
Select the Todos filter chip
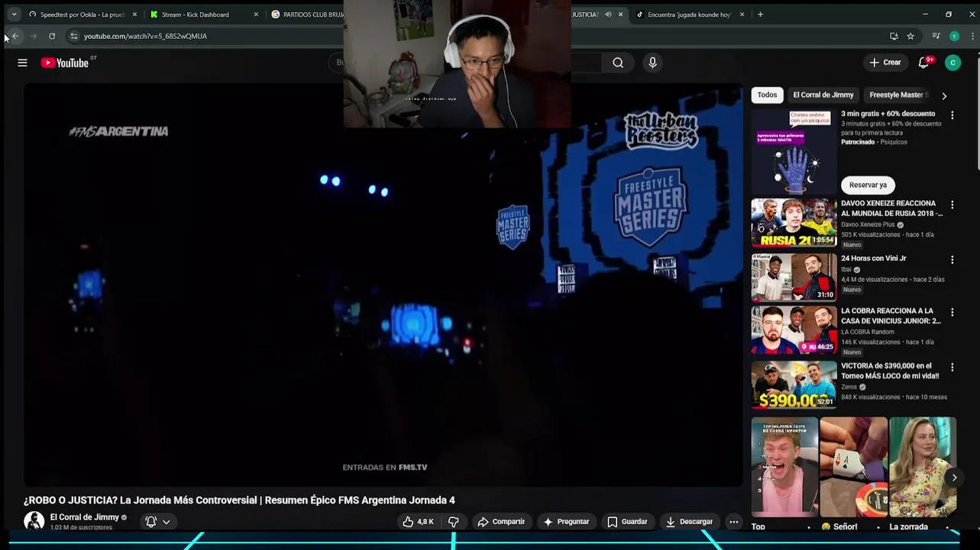[x=767, y=95]
